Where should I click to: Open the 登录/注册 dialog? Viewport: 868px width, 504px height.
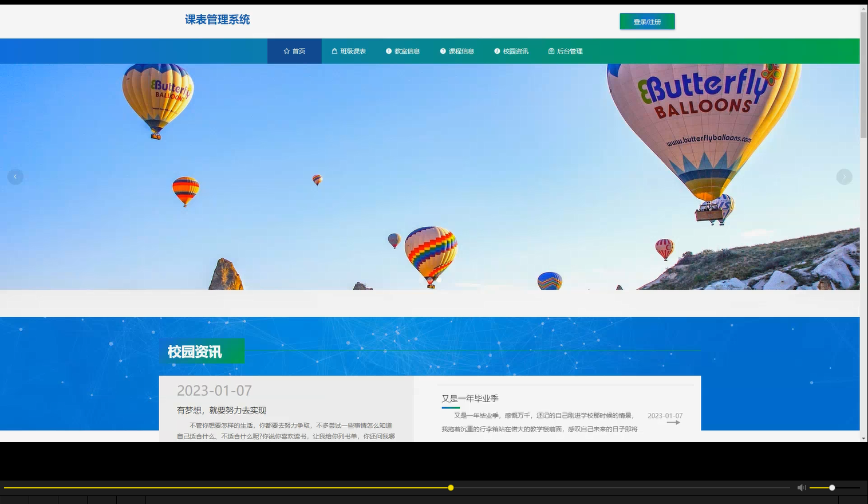click(646, 21)
